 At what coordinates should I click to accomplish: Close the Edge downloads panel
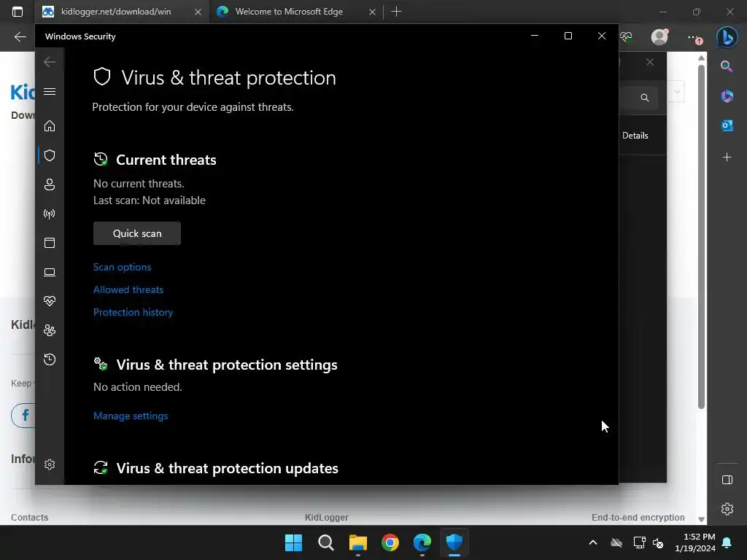pos(650,63)
